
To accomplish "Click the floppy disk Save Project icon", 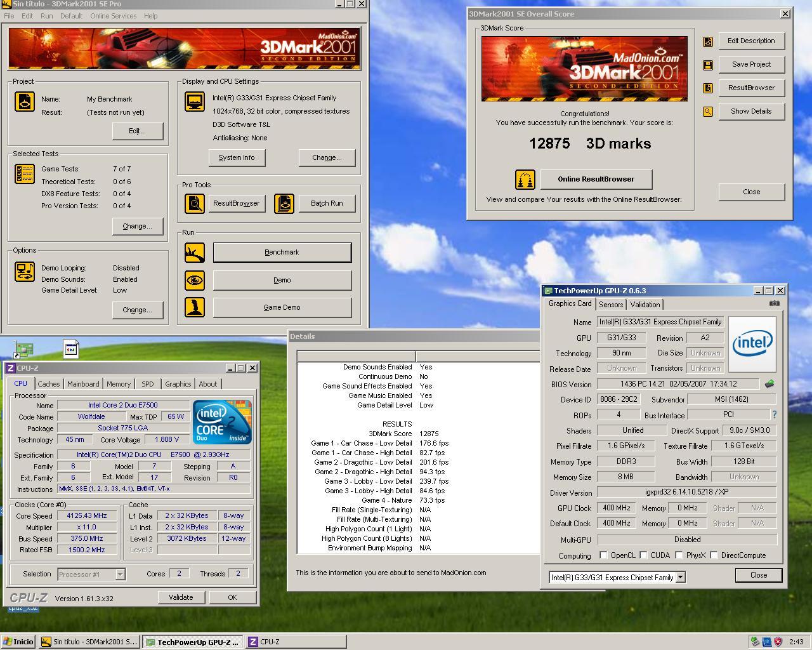I will [708, 65].
